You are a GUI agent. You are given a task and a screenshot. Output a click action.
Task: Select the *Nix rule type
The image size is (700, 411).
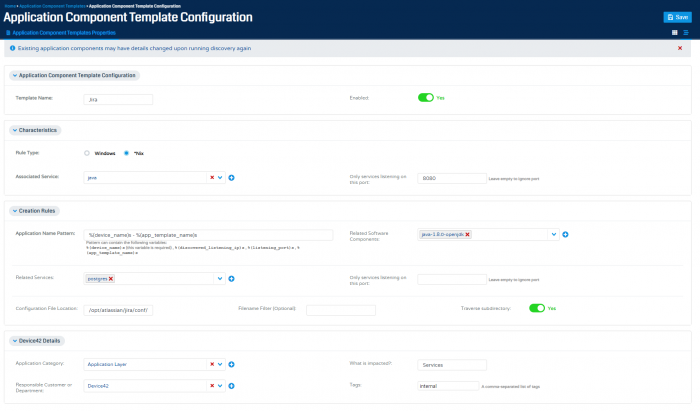[x=126, y=153]
